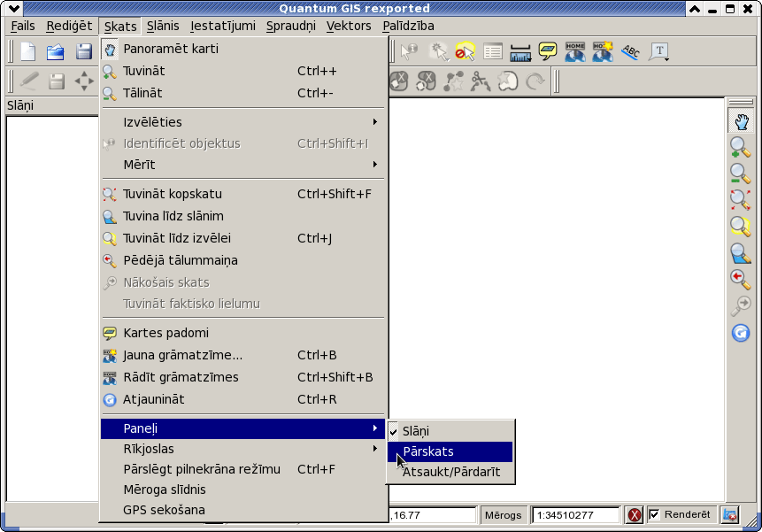762x532 pixels.
Task: Click Zoom last icon in side toolbar
Action: pyautogui.click(x=740, y=280)
